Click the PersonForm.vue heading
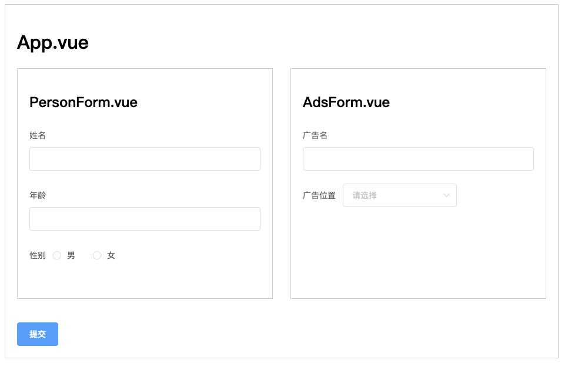Viewport: 588px width, 383px height. tap(83, 102)
